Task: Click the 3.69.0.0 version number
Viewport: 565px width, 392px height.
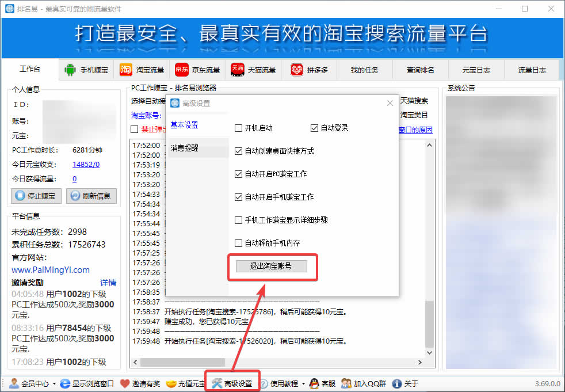Action: point(548,384)
